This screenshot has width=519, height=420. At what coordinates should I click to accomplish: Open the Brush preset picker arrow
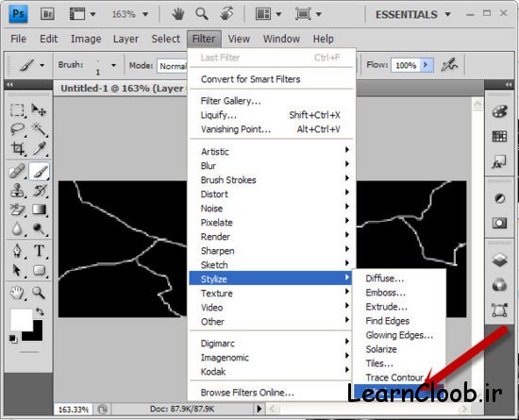coord(113,65)
